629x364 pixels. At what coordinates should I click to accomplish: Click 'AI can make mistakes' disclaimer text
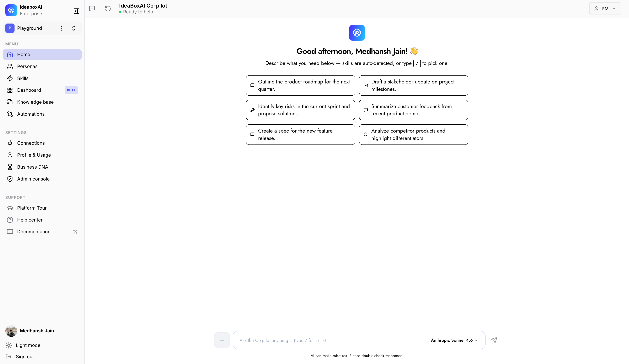(357, 356)
